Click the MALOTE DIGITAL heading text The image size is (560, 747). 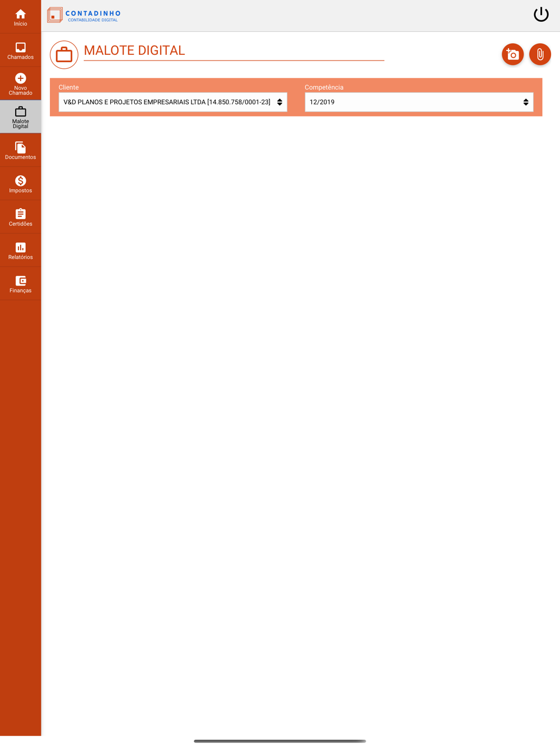[x=134, y=50]
